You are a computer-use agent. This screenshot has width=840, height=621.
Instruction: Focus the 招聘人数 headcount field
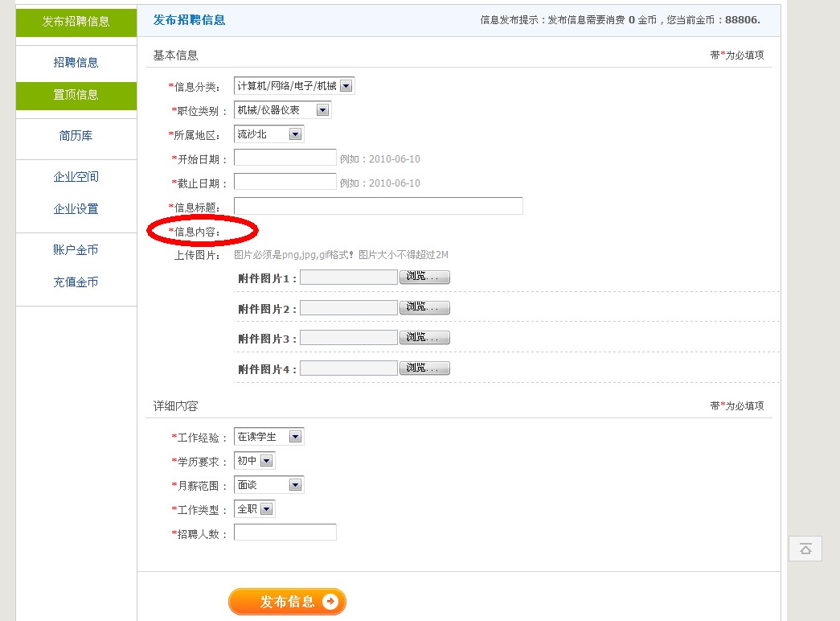[x=285, y=531]
